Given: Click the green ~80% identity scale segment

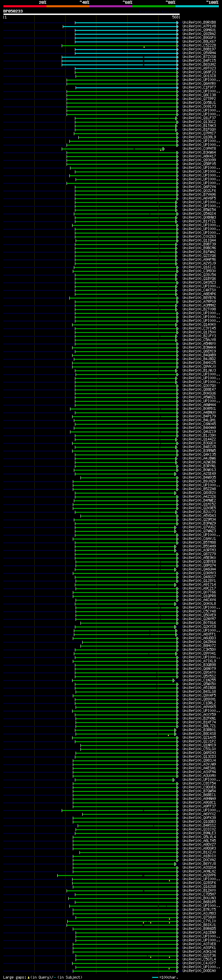Looking at the screenshot, I should click(x=154, y=6).
